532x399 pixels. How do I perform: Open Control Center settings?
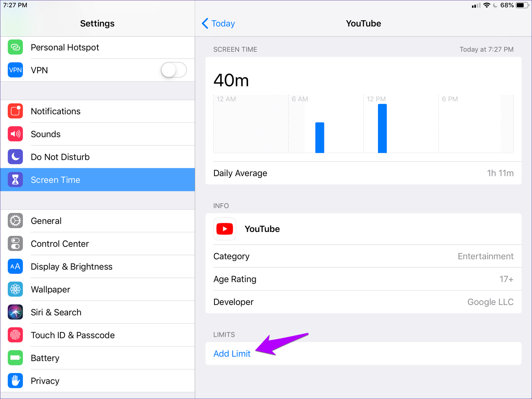tap(60, 244)
